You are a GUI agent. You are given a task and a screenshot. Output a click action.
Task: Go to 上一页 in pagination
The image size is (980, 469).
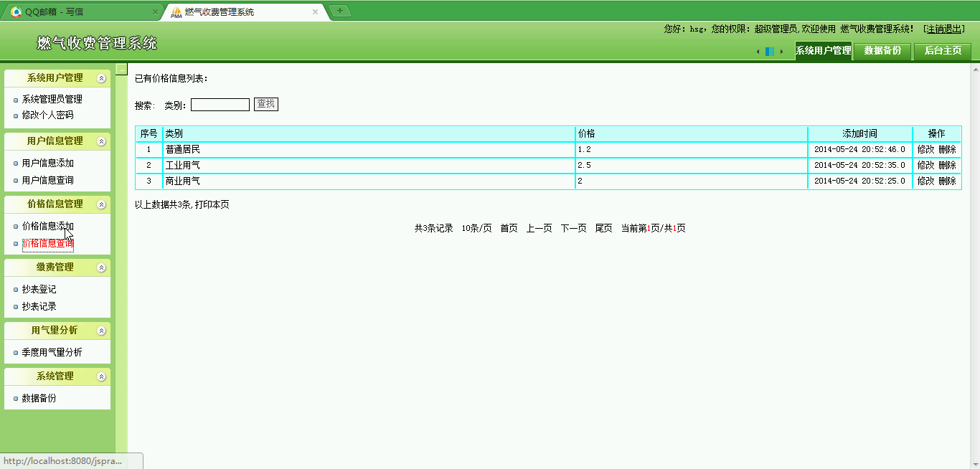click(x=539, y=229)
